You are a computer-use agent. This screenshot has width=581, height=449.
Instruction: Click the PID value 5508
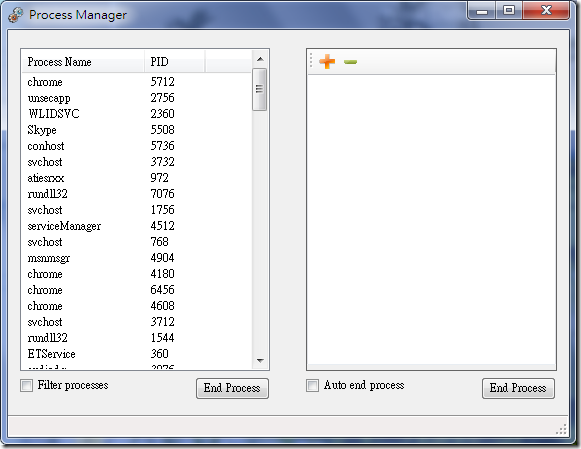pyautogui.click(x=162, y=130)
